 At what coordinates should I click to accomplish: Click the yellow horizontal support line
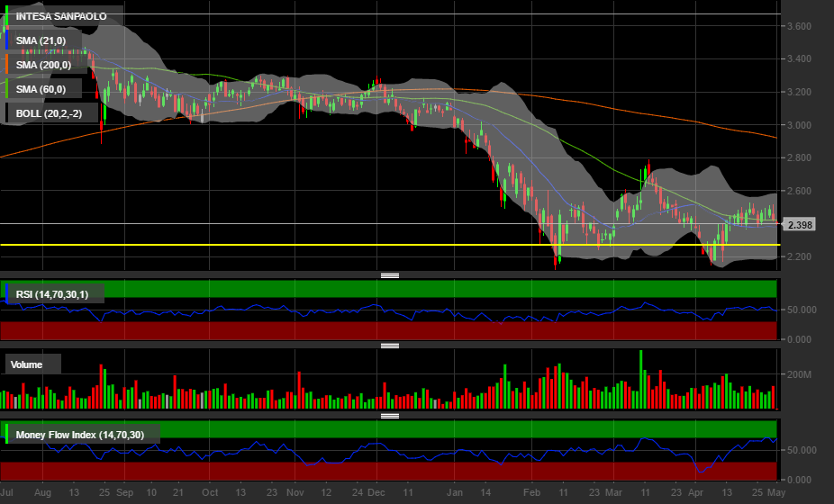(x=390, y=245)
